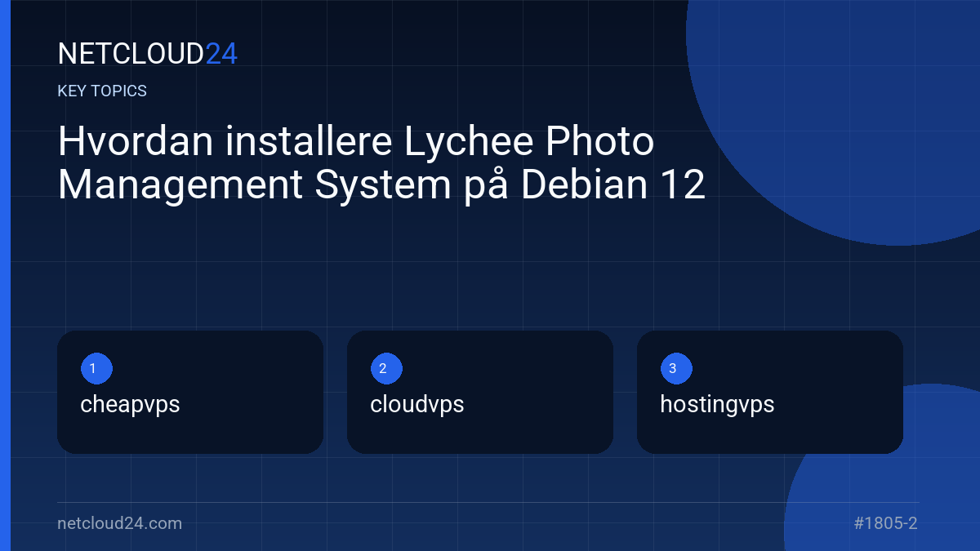Select the cheapvps topic card
This screenshot has height=551, width=980.
(x=190, y=392)
